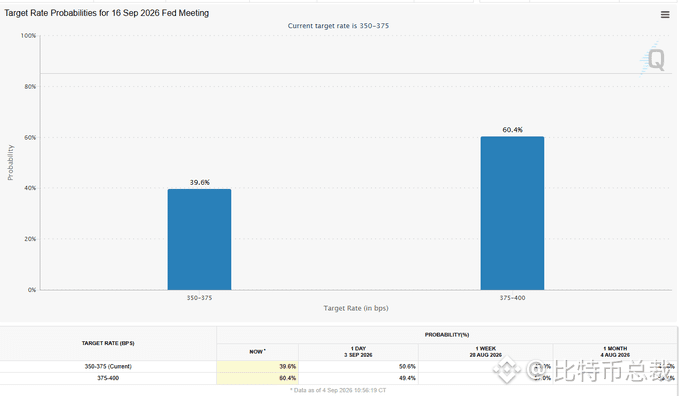
Task: Click the 60.4% label above the bar
Action: point(512,130)
